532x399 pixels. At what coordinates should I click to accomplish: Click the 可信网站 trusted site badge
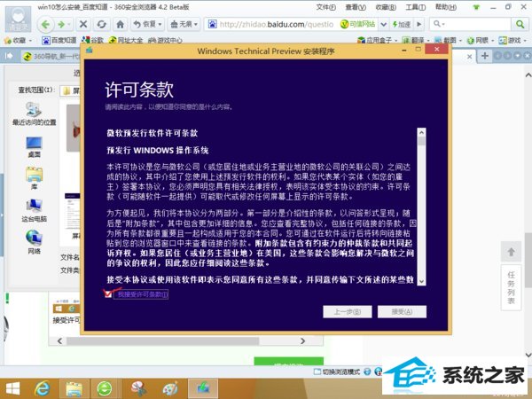point(358,24)
